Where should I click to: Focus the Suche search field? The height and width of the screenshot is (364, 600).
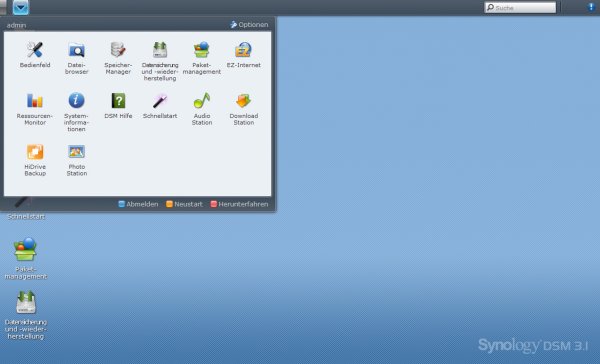(x=520, y=8)
